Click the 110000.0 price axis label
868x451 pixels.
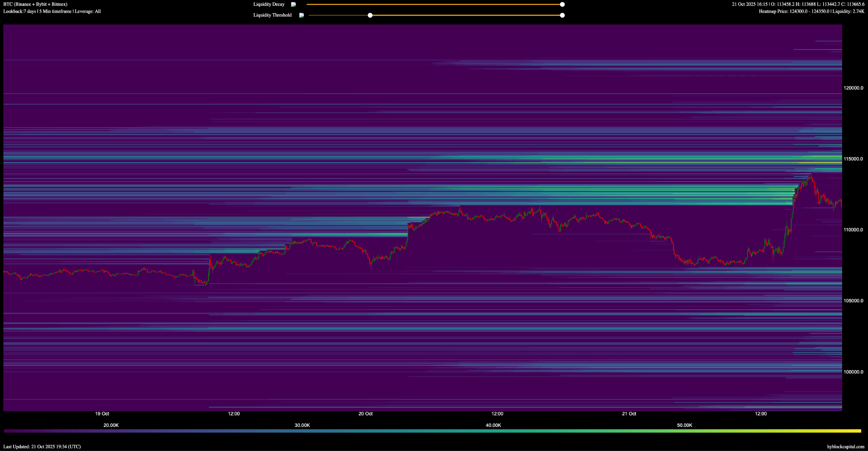(x=853, y=230)
